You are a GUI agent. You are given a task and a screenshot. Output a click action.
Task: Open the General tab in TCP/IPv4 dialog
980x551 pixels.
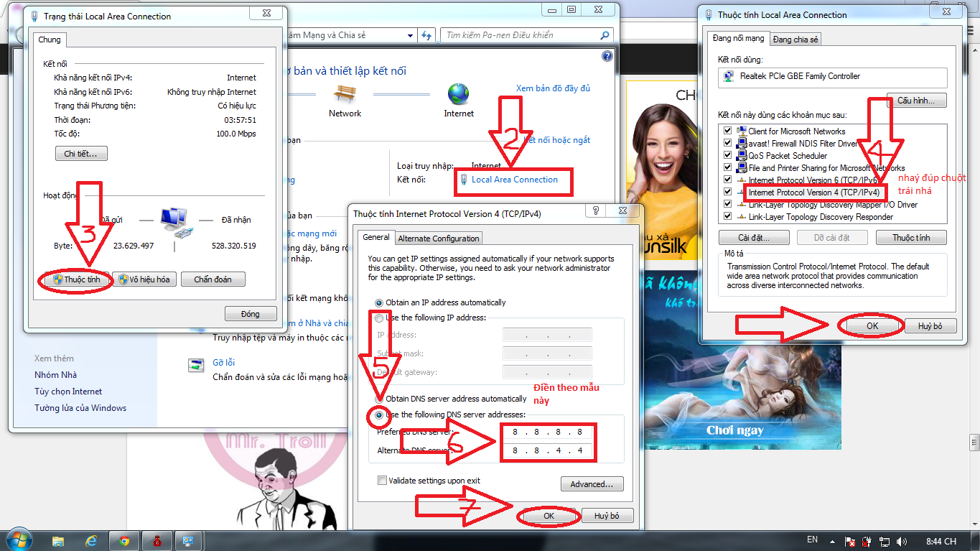375,237
